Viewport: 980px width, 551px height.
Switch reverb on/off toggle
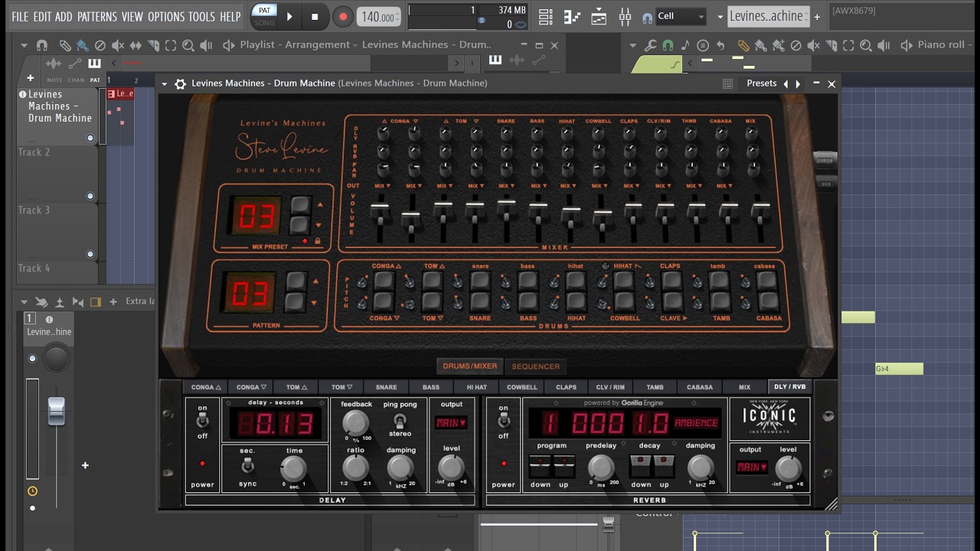point(503,422)
